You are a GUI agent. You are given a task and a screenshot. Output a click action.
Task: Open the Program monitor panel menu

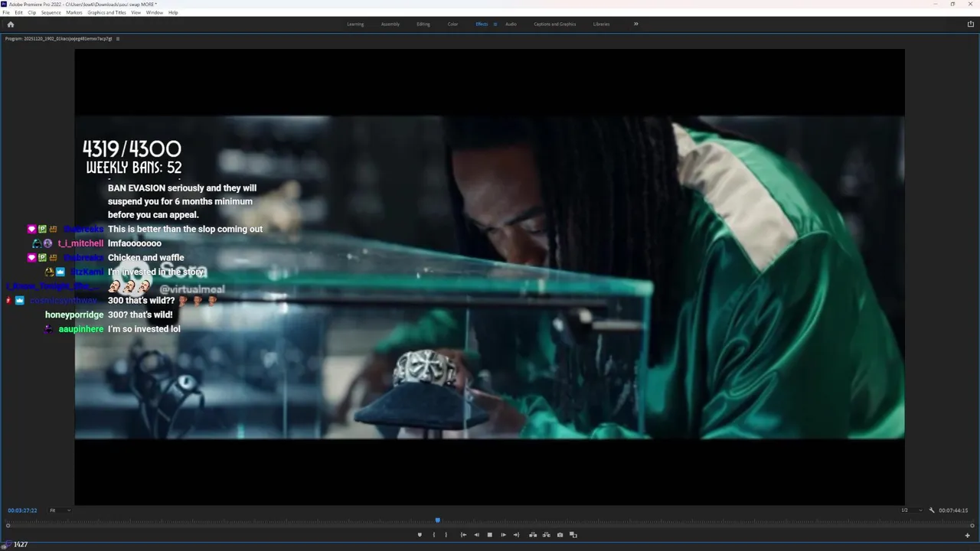[117, 38]
